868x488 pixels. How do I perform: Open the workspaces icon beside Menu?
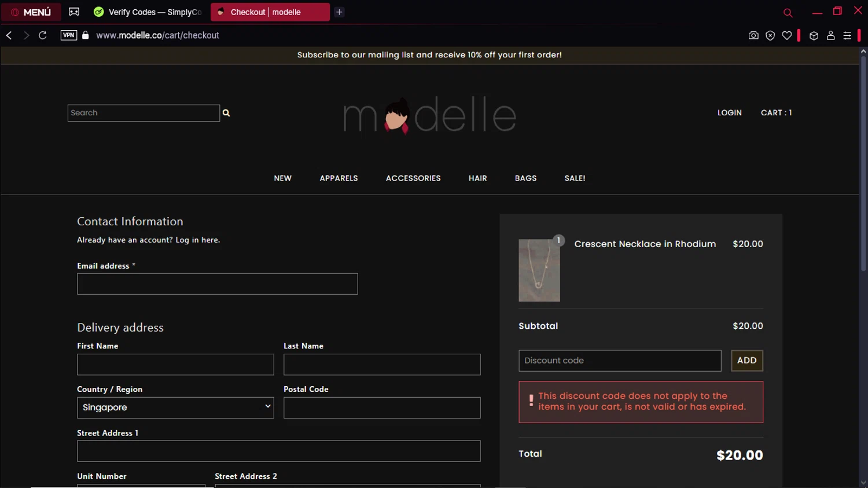tap(74, 12)
